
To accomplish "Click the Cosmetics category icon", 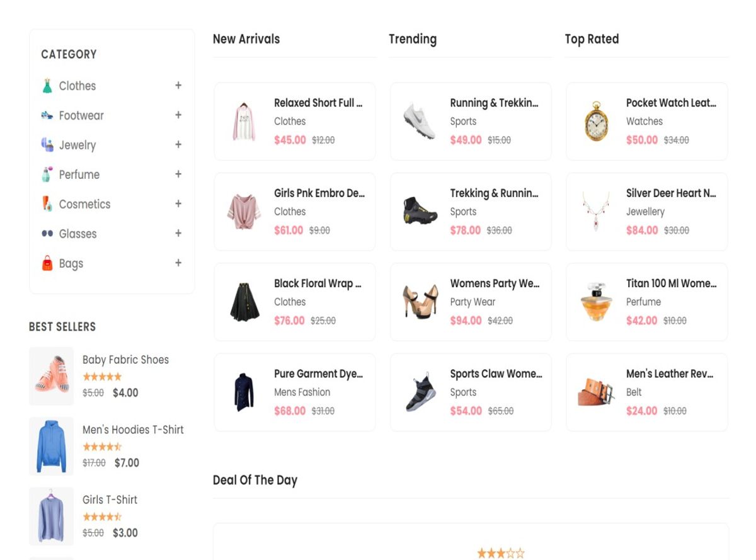I will click(47, 204).
